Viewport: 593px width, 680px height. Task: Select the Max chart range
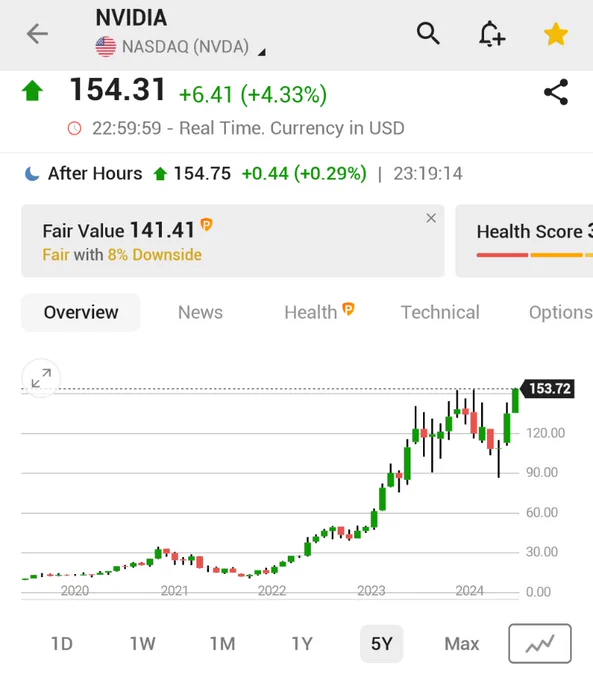pos(462,644)
